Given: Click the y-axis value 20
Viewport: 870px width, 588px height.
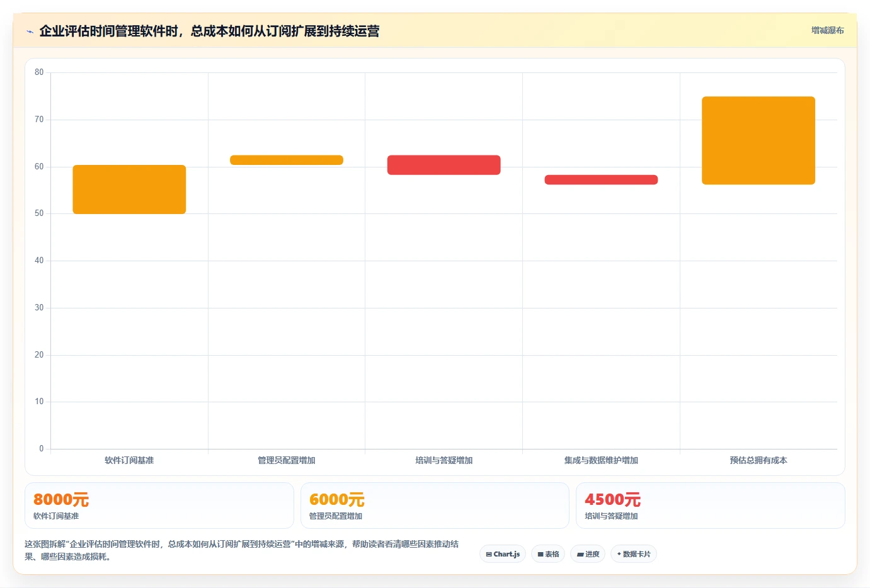Looking at the screenshot, I should (x=39, y=355).
